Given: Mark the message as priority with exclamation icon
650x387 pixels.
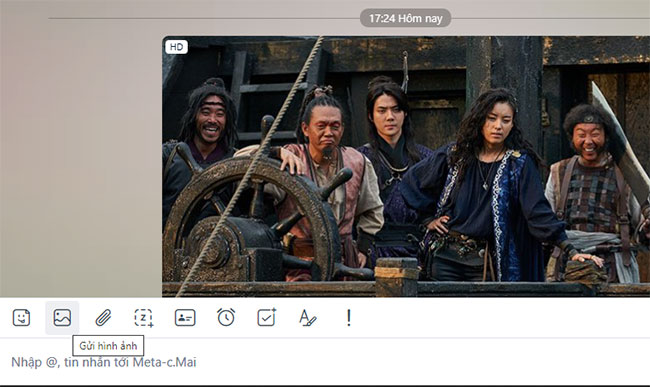Looking at the screenshot, I should (349, 318).
